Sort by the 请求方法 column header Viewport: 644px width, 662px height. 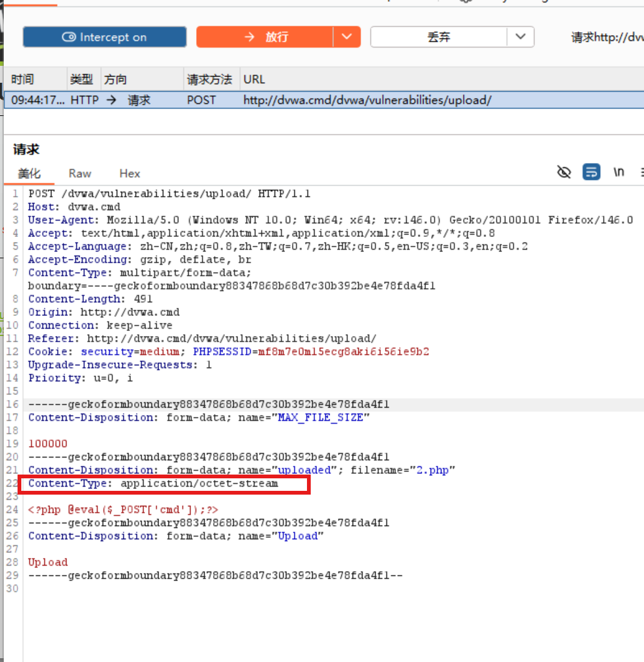click(x=212, y=80)
